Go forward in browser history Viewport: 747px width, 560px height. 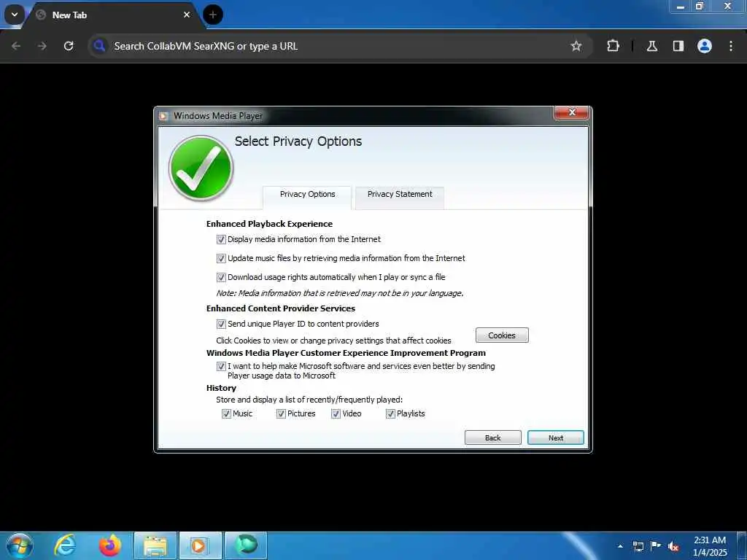(42, 46)
